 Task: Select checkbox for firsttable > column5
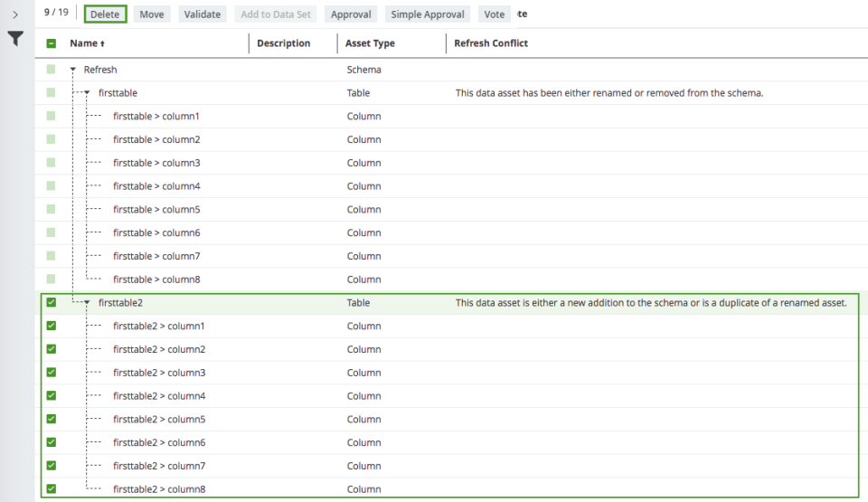tap(52, 210)
